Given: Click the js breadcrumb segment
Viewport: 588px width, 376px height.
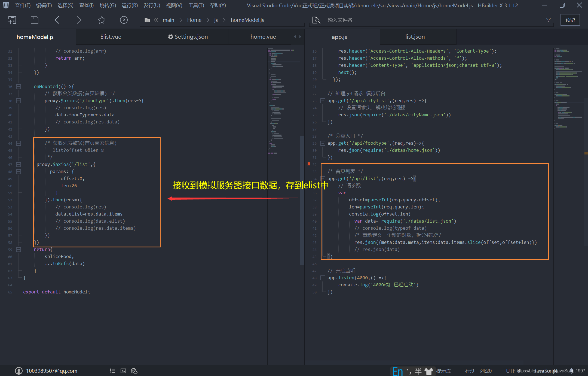Looking at the screenshot, I should [x=216, y=20].
